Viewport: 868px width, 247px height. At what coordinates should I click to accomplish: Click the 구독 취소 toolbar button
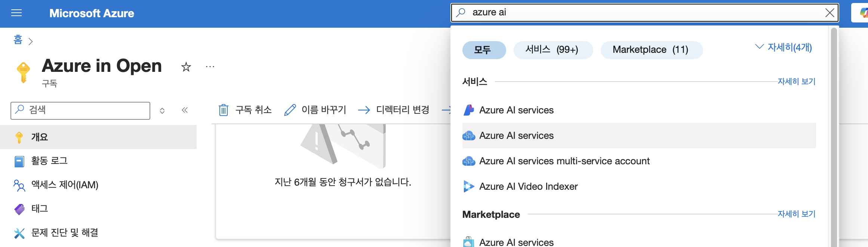[x=245, y=110]
